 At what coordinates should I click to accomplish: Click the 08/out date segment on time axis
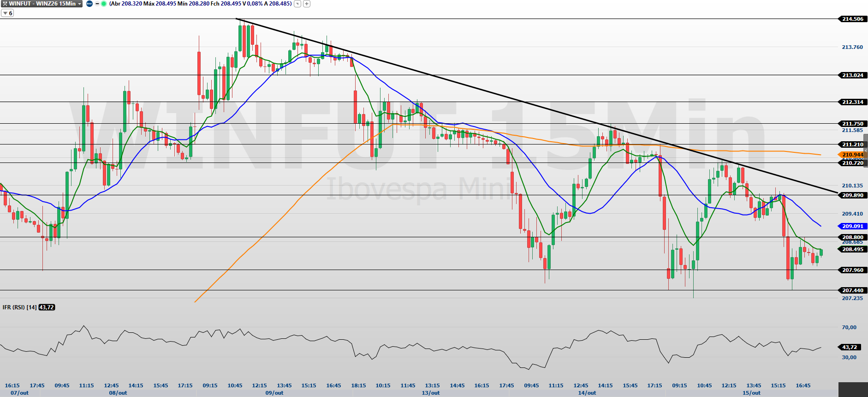(118, 393)
